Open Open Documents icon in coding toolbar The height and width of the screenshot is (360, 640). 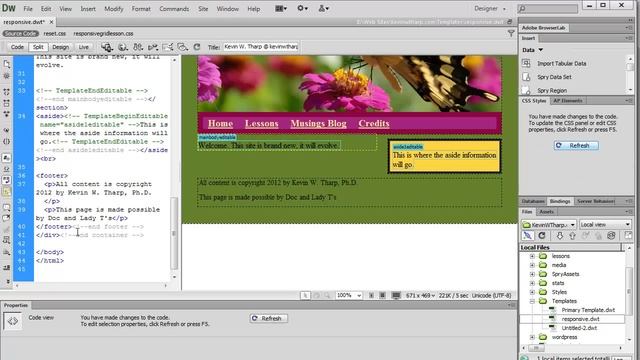(7, 64)
